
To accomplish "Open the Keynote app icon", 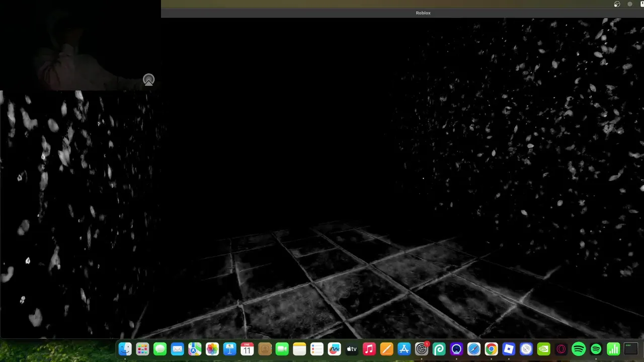I will coord(229,349).
